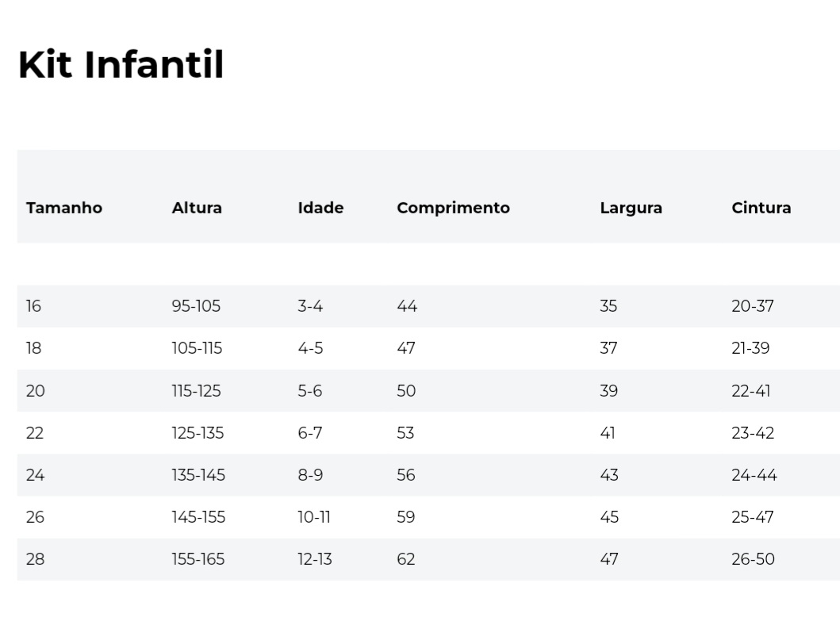Click the Cintura value 20-37
The image size is (840, 621).
point(753,306)
